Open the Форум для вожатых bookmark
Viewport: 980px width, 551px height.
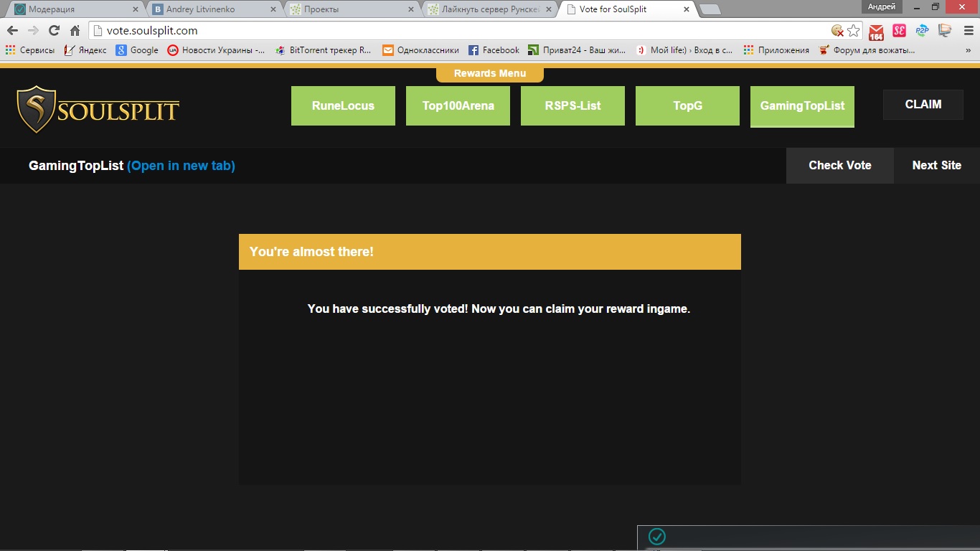867,50
